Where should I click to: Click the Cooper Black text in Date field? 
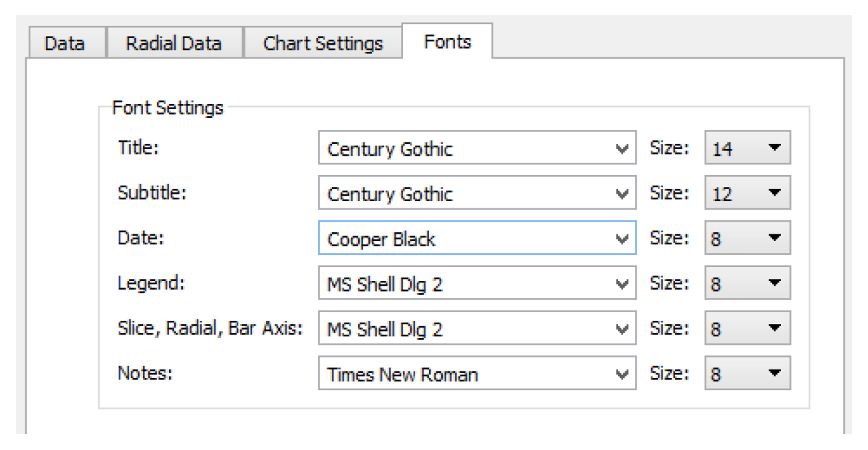point(381,239)
